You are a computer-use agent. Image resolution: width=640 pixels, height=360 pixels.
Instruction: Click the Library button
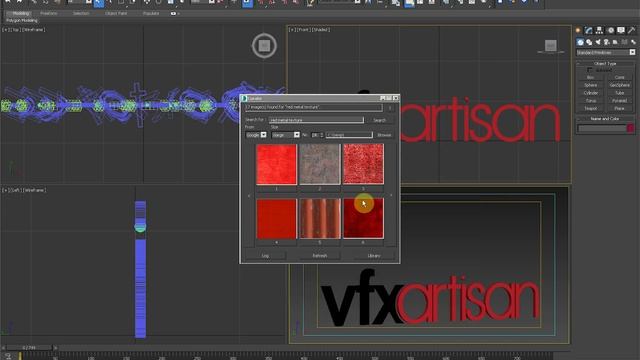pyautogui.click(x=374, y=256)
